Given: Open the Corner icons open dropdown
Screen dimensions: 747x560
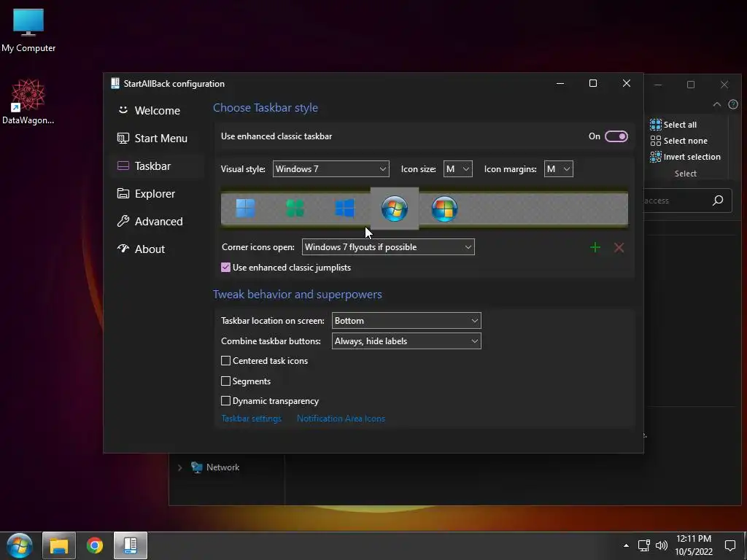Looking at the screenshot, I should [388, 247].
